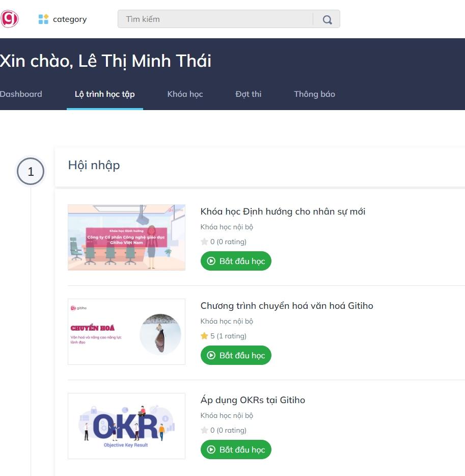Click the yellow star of Chuyển hoá course
Image resolution: width=465 pixels, height=476 pixels.
coord(204,336)
